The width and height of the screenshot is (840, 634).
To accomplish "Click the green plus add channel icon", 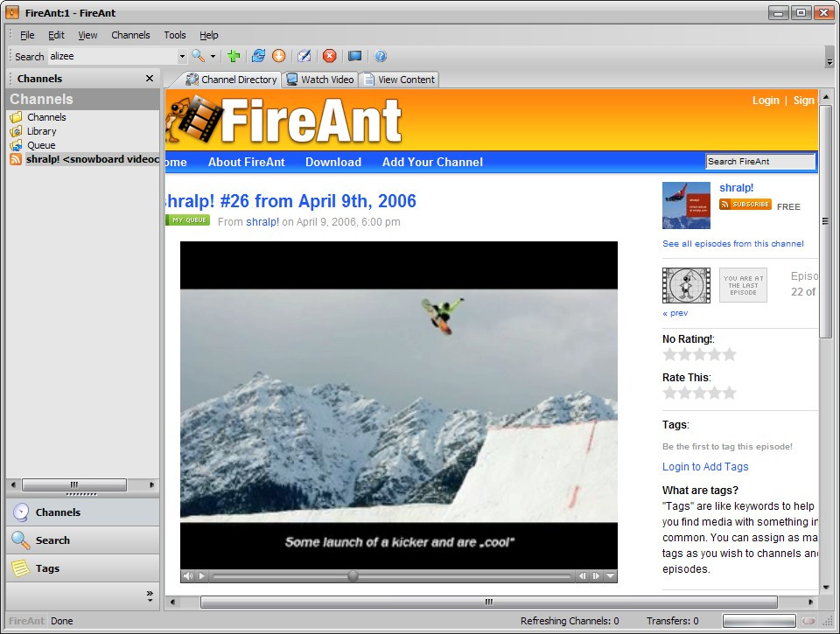I will [234, 56].
